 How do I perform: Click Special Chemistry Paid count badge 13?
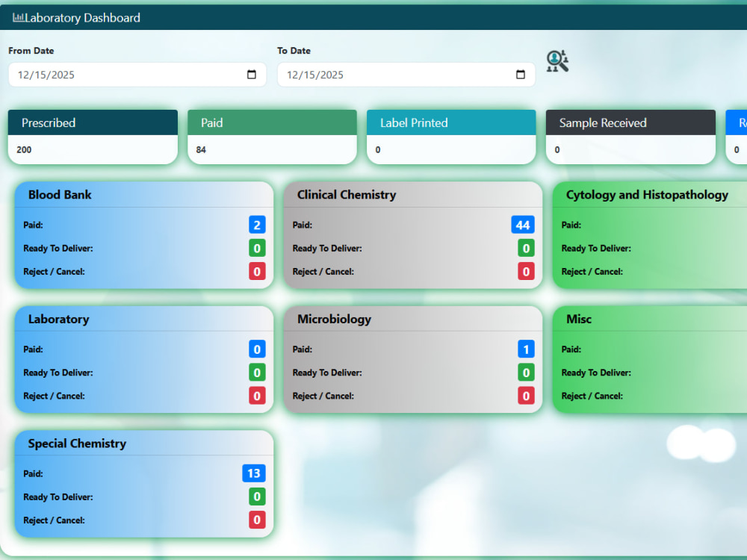click(x=254, y=473)
